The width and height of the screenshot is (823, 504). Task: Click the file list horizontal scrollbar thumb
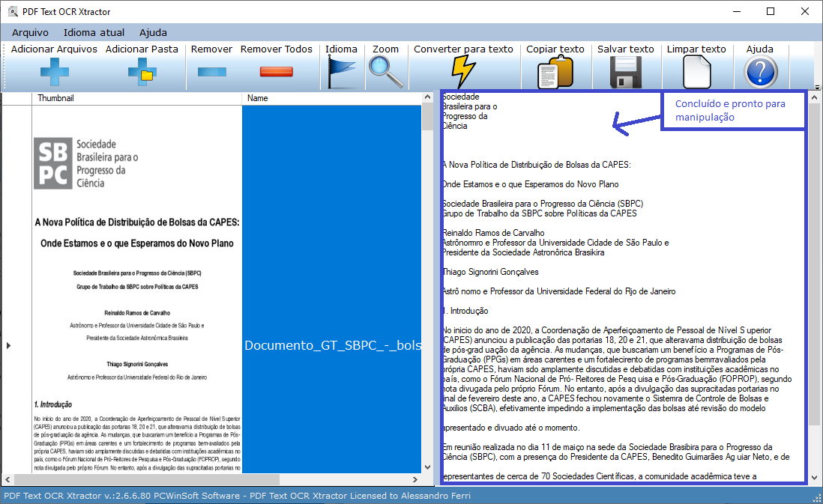[146, 479]
